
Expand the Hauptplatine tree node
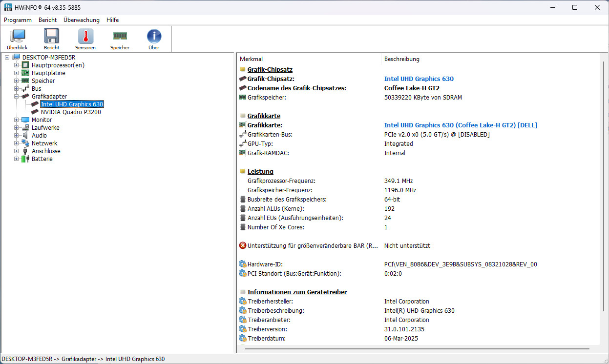[x=17, y=73]
